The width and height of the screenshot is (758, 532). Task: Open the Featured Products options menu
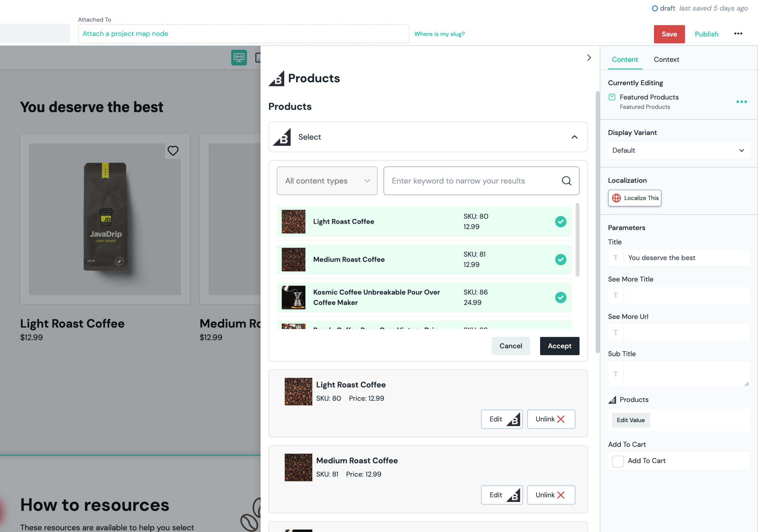coord(741,101)
